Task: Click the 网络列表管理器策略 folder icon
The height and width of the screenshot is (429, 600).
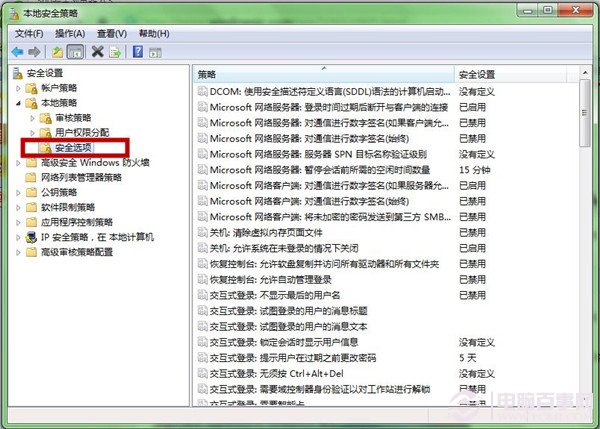Action: tap(31, 178)
